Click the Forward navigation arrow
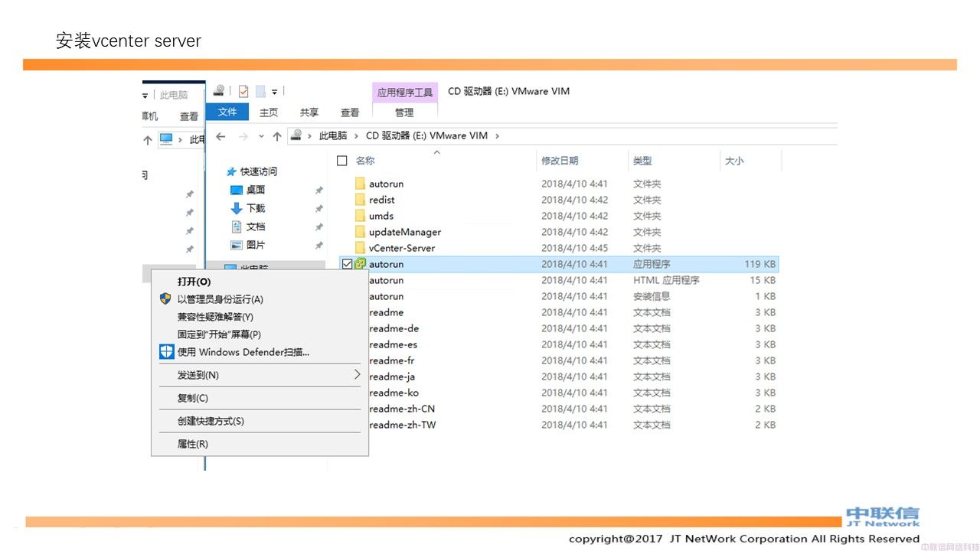 tap(243, 136)
